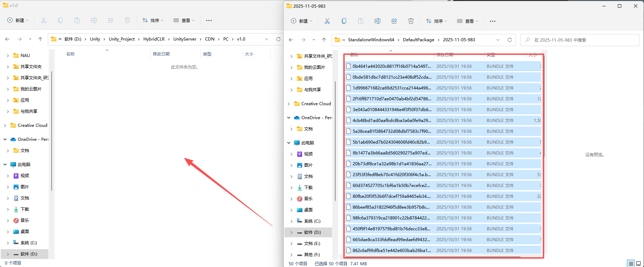
Task: Open Recent locations dropdown in v1.0 window
Action: pyautogui.click(x=30, y=39)
